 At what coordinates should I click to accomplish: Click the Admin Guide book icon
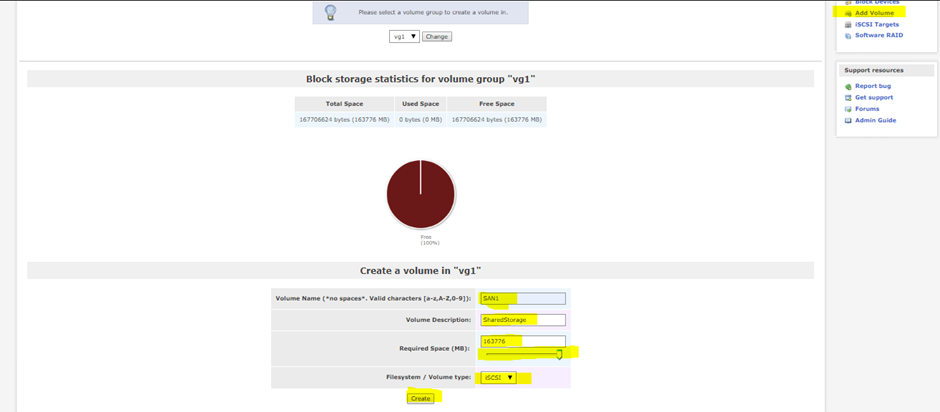(x=848, y=121)
